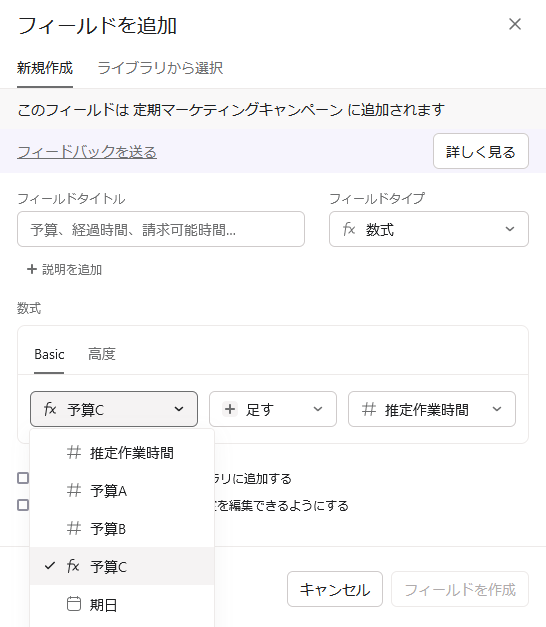Open the right 推定作業時間 operand dropdown
This screenshot has height=627, width=546.
pos(432,409)
